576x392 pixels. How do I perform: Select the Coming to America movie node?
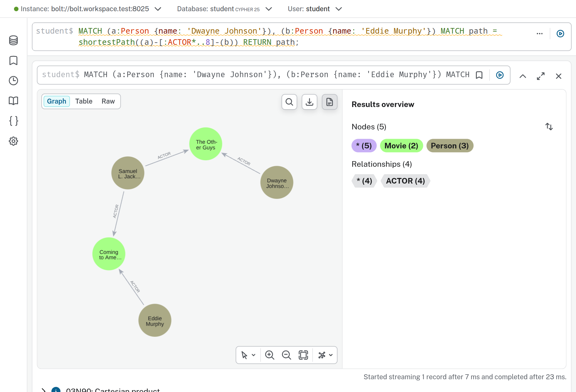(x=109, y=254)
